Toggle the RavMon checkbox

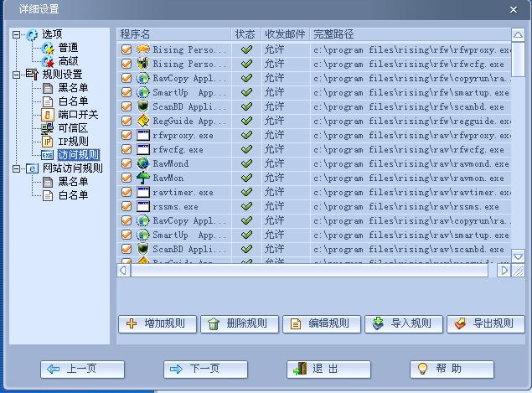(127, 178)
